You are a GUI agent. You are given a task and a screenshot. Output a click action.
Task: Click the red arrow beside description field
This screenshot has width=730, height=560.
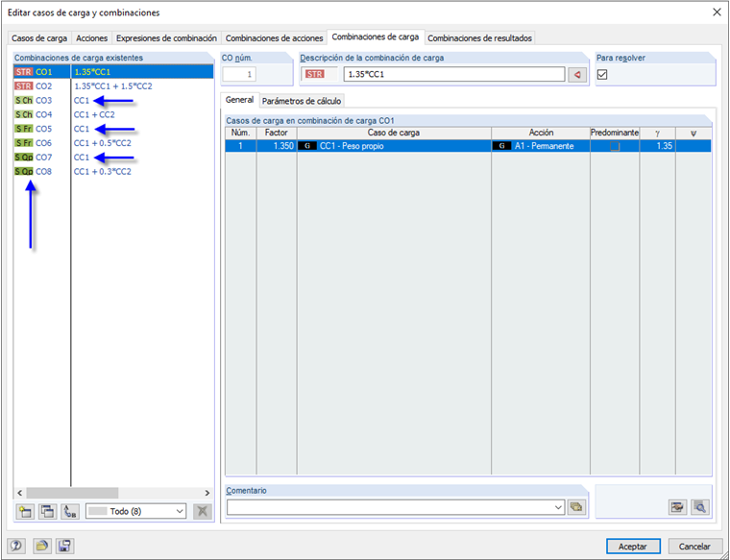pyautogui.click(x=577, y=75)
